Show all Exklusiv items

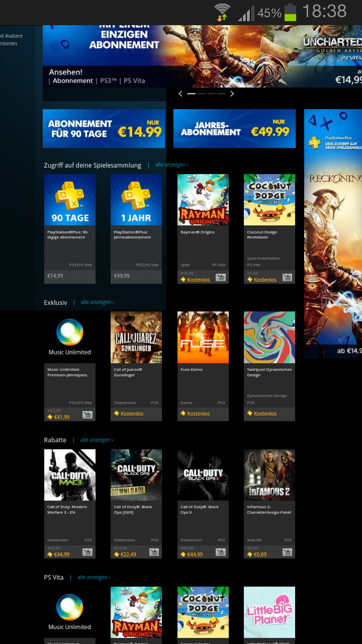pos(97,302)
